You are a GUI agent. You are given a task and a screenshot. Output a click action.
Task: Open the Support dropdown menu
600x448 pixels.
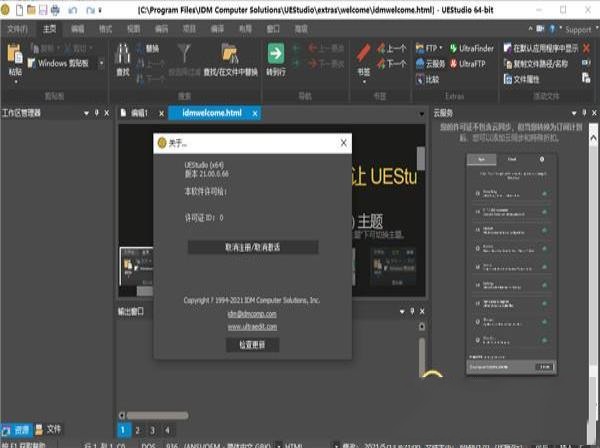click(x=576, y=30)
